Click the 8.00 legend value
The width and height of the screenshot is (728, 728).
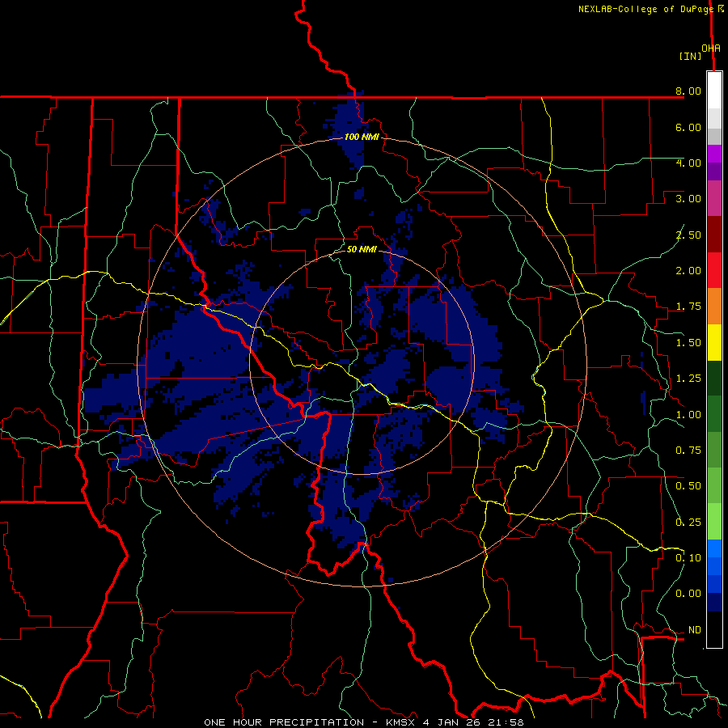click(688, 91)
